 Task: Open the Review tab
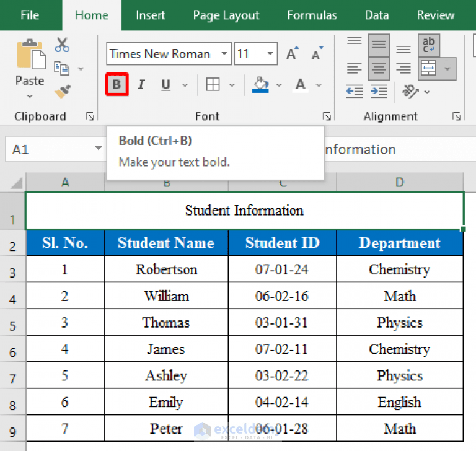pos(436,15)
